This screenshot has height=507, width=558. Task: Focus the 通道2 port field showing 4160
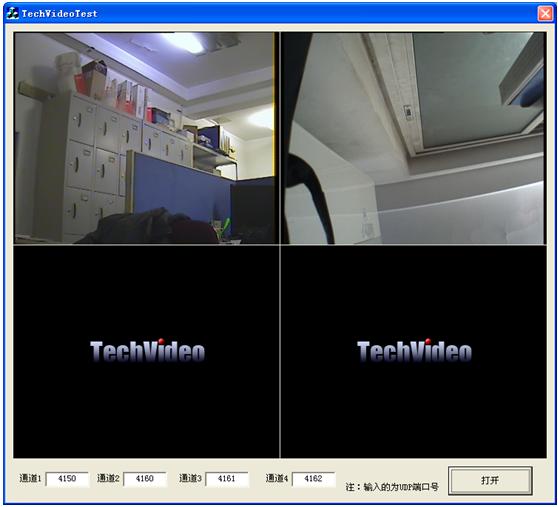(145, 479)
